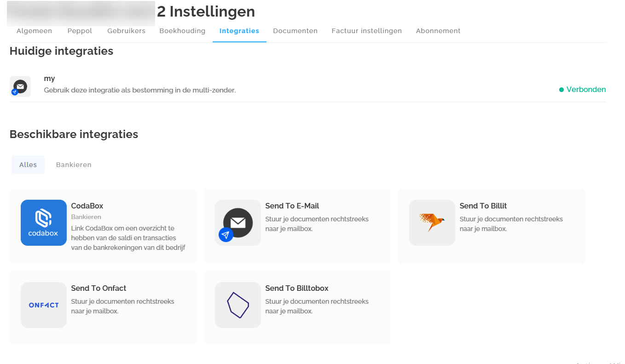Filter integrations by Bankieren
The height and width of the screenshot is (364, 625).
pyautogui.click(x=74, y=165)
